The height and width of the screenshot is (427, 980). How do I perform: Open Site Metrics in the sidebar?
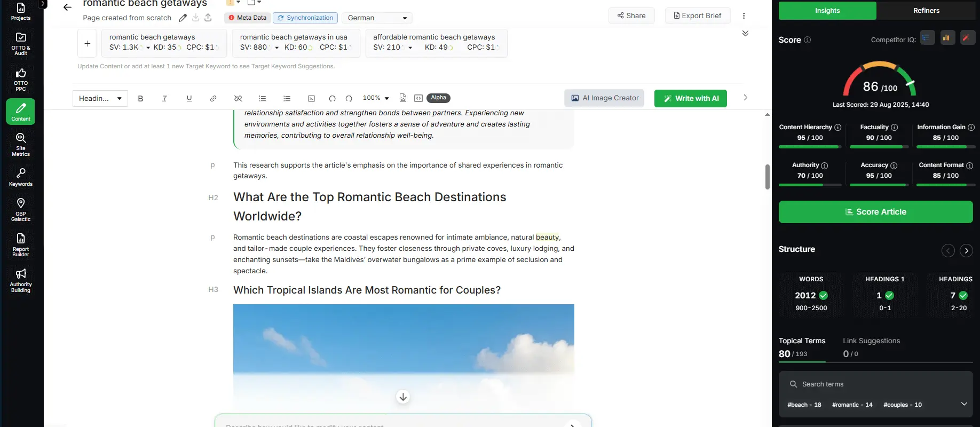21,145
